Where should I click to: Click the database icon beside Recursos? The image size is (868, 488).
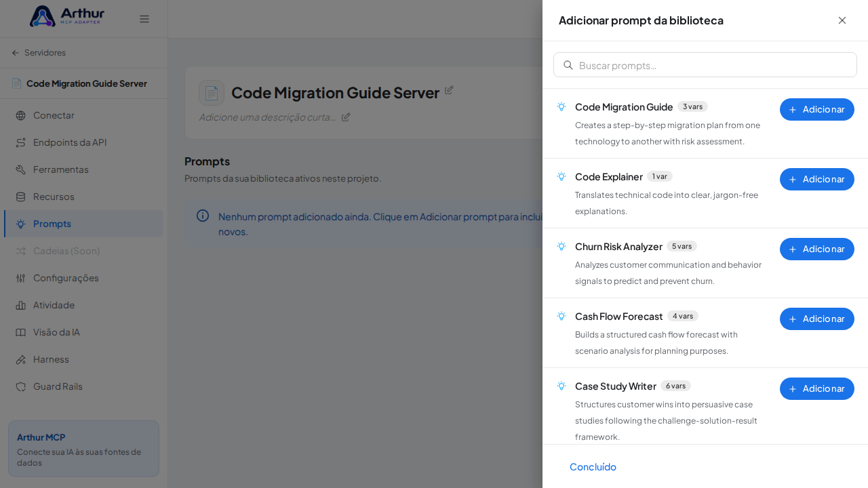point(20,197)
